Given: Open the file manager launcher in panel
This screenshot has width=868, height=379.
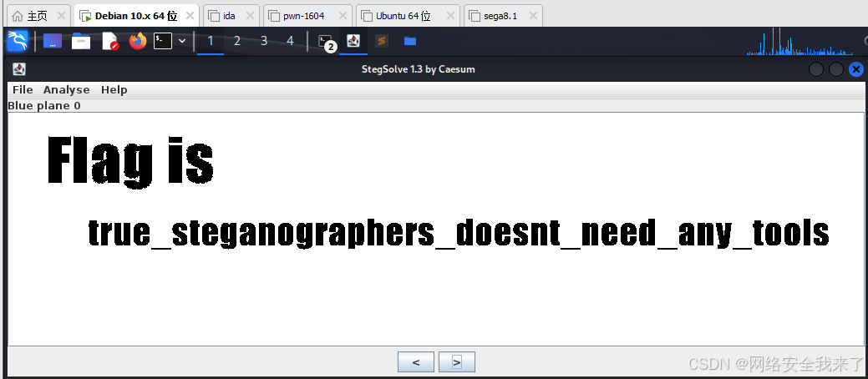Looking at the screenshot, I should [81, 41].
